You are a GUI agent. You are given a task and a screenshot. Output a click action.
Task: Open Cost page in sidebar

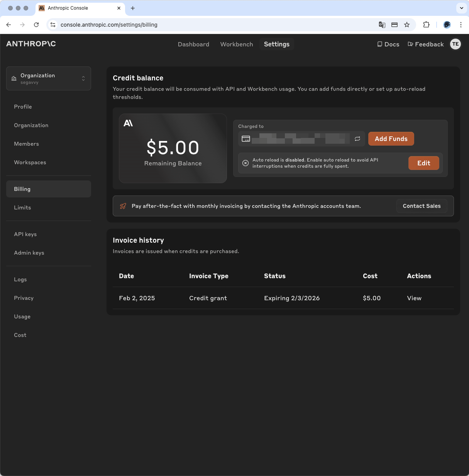coord(49,335)
